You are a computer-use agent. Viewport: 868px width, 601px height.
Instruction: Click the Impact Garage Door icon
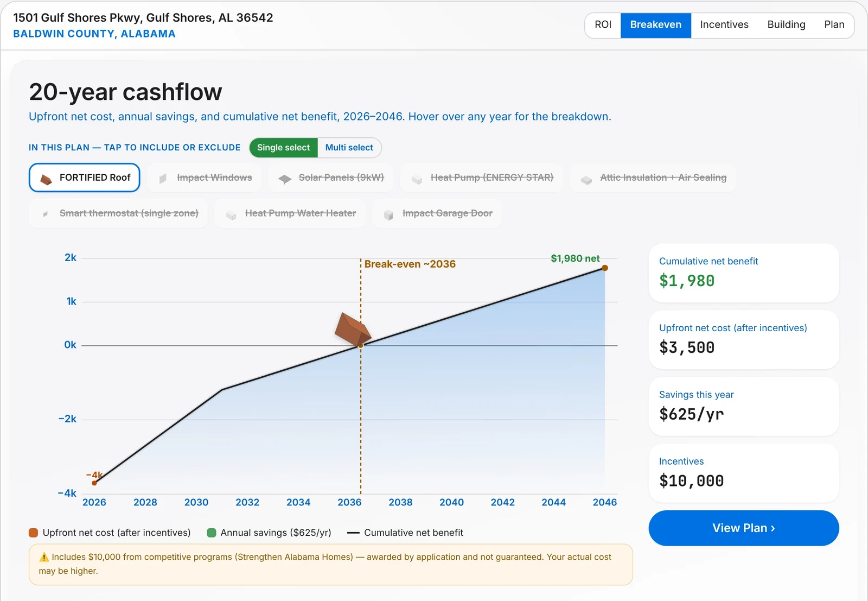tap(388, 215)
